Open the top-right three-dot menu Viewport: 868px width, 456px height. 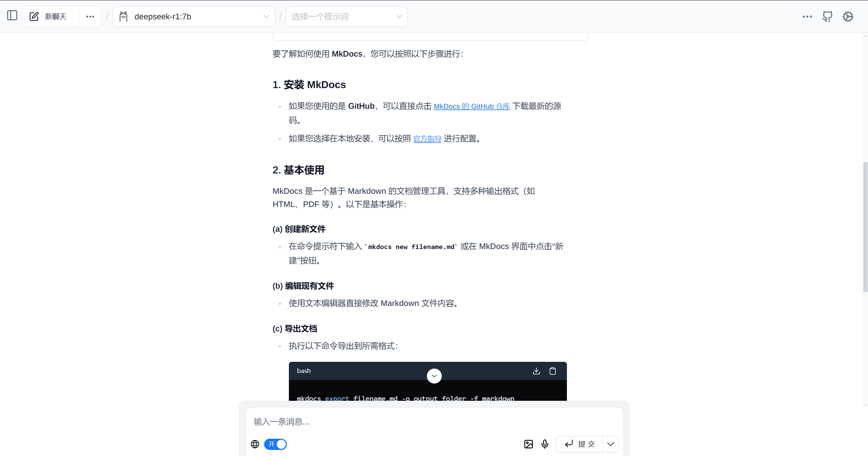pos(807,17)
